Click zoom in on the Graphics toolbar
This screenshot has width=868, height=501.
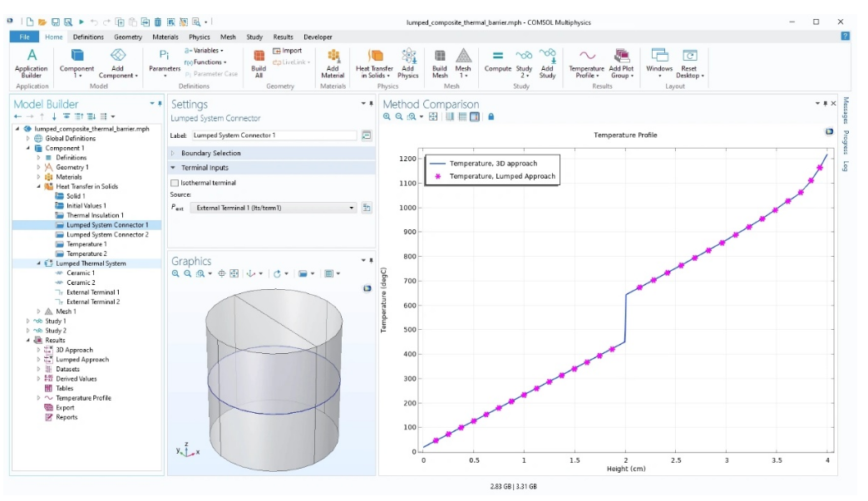coord(175,273)
